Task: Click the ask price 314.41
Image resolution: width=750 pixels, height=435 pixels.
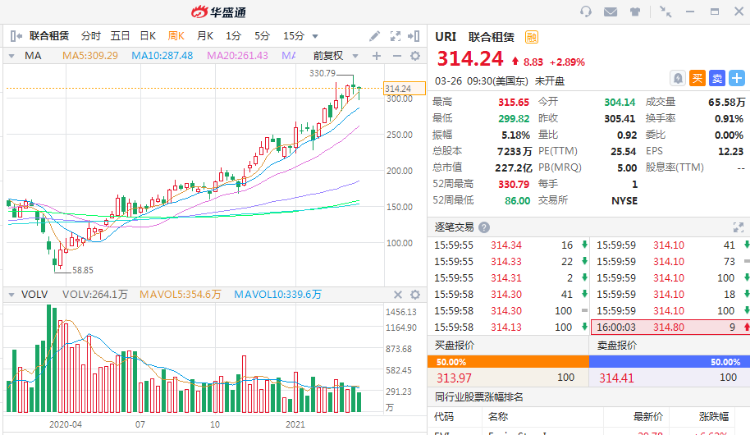Action: click(x=617, y=378)
